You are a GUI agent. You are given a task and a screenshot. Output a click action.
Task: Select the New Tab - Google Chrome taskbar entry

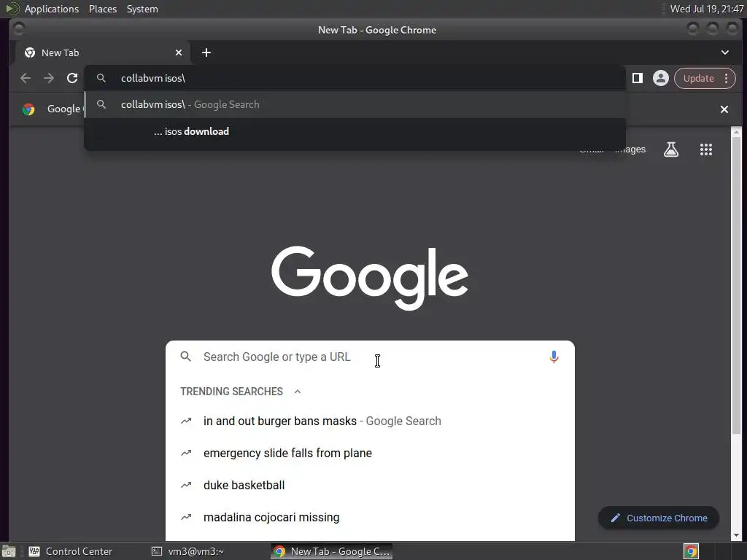click(332, 551)
